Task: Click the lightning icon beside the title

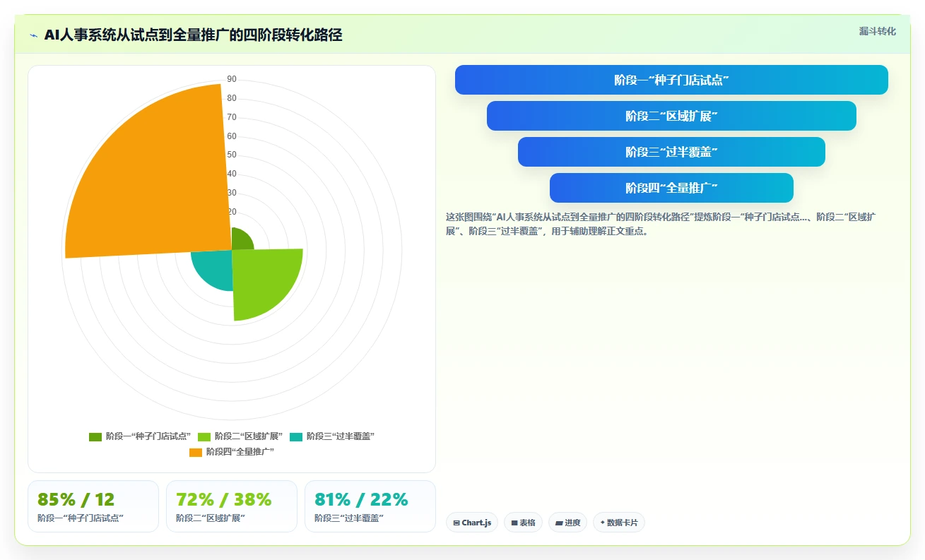Action: click(33, 35)
